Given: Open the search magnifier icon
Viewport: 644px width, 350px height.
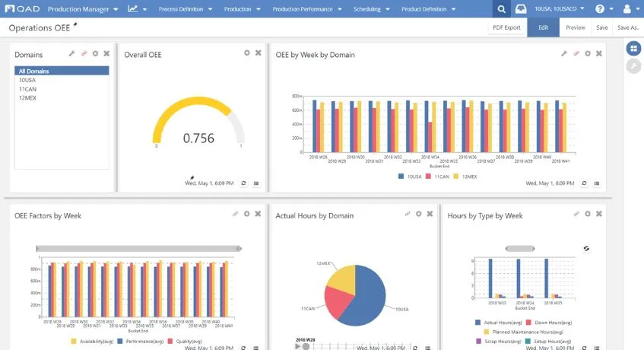Looking at the screenshot, I should coord(501,9).
